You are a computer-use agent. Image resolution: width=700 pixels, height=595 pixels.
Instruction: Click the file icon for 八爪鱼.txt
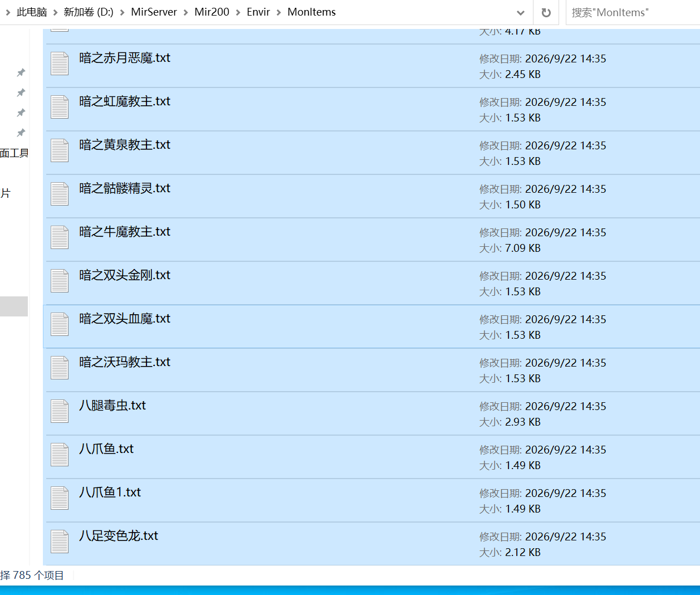click(x=60, y=455)
